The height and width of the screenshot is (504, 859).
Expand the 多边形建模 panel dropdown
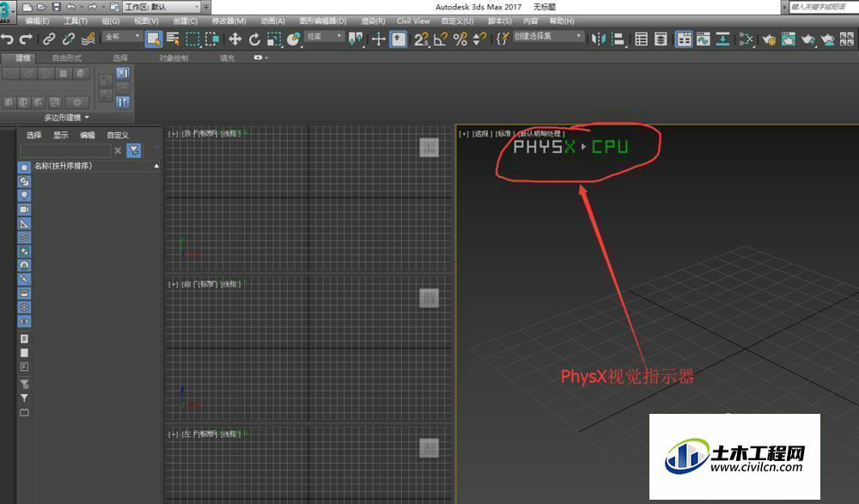point(67,118)
